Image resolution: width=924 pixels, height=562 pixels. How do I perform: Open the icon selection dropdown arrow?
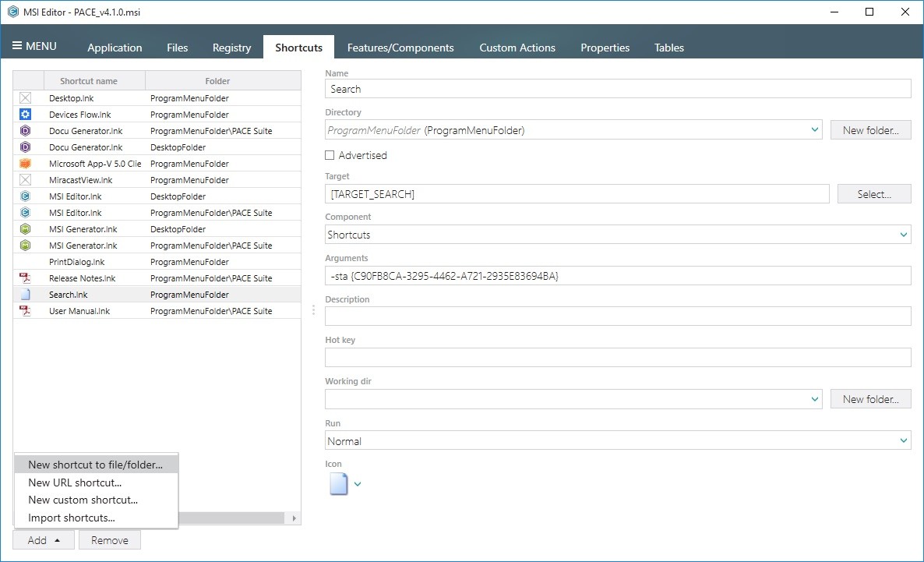(357, 484)
